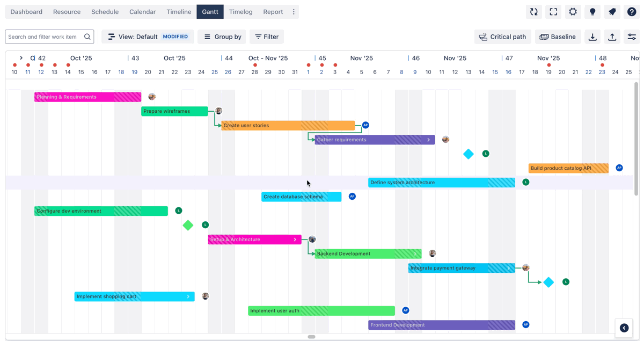Click the refresh sync icon

[533, 12]
